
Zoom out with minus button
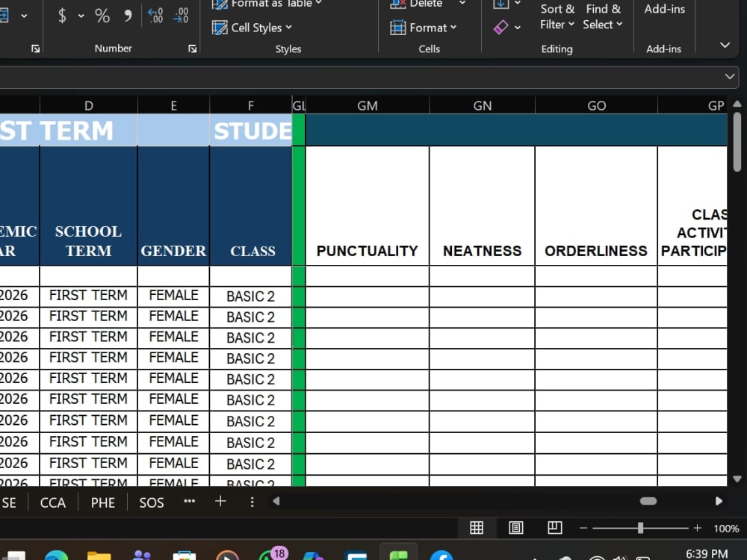tap(583, 528)
